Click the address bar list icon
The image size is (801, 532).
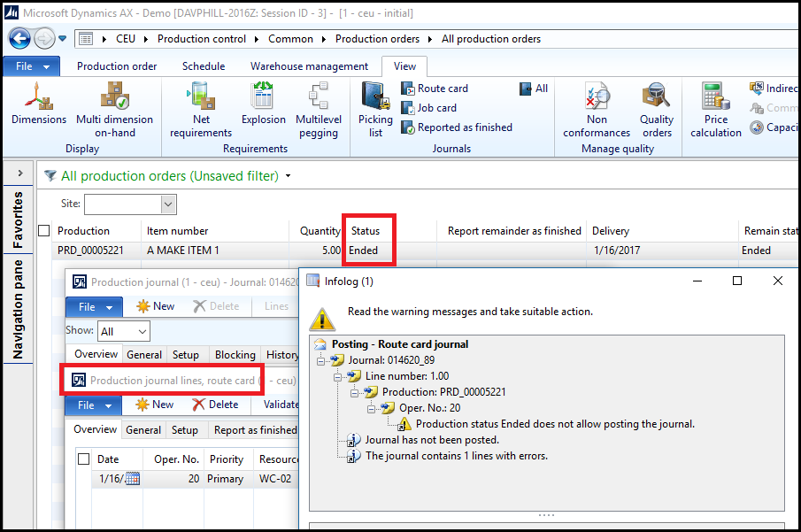click(86, 39)
